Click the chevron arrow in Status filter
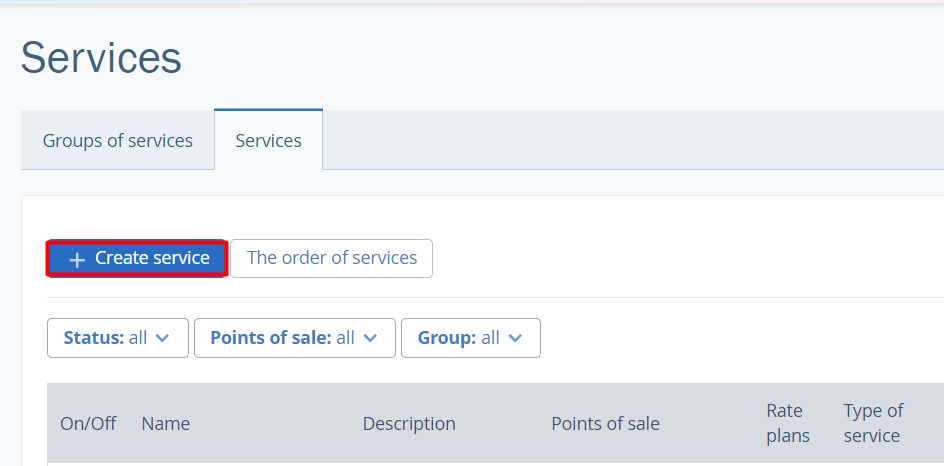 [x=164, y=338]
